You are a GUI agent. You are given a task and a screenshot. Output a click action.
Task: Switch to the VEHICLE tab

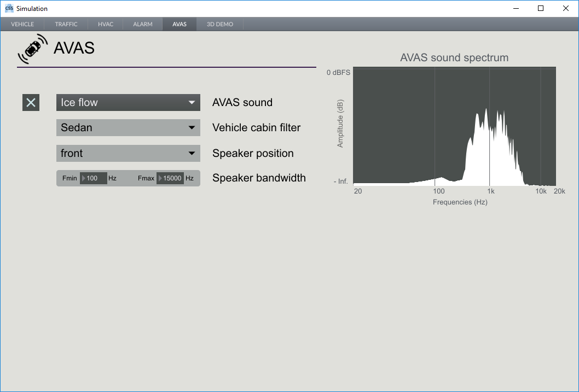[x=22, y=25]
